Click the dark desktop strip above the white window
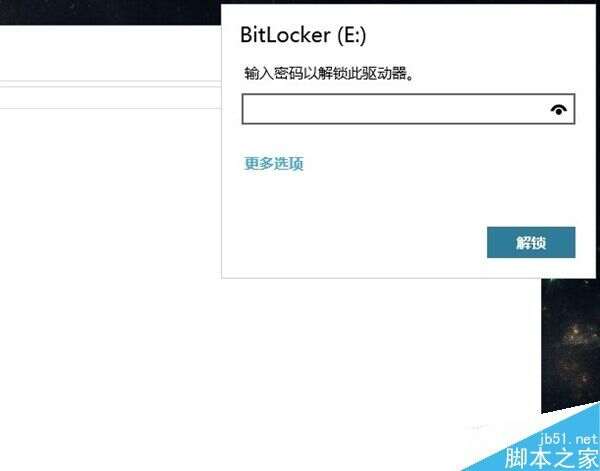The image size is (600, 471). 110,12
